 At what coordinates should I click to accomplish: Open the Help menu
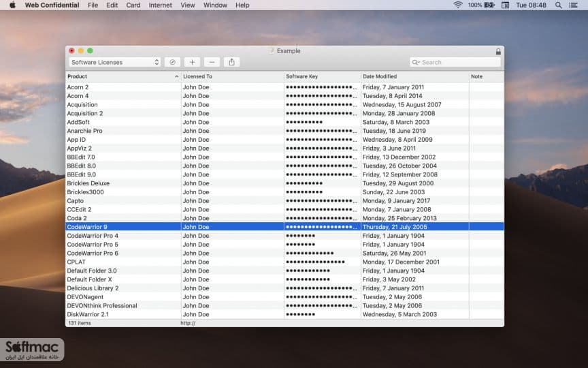pyautogui.click(x=242, y=5)
